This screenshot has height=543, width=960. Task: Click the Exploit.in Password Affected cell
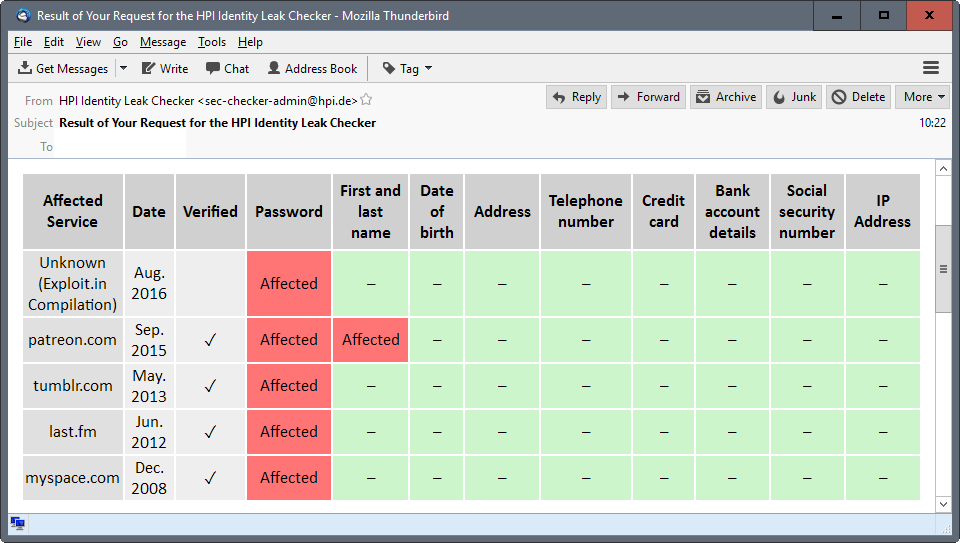289,283
